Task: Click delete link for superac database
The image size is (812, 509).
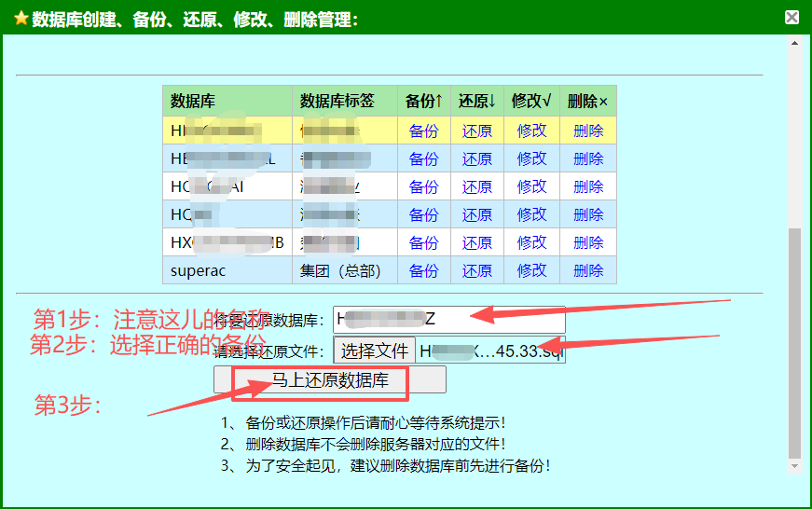Action: click(x=588, y=270)
